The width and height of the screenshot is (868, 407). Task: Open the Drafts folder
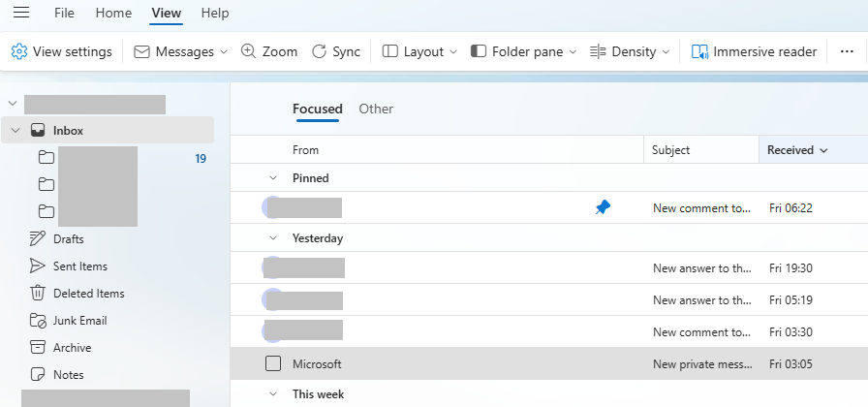point(68,239)
